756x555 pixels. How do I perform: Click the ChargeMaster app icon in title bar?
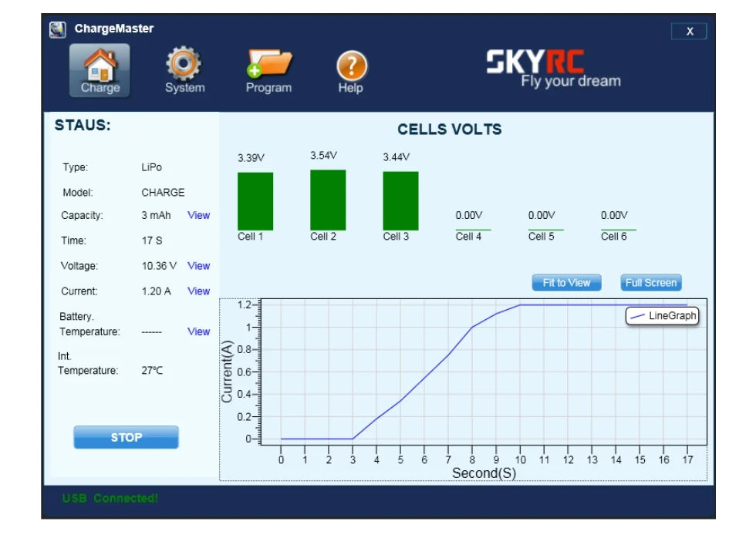pyautogui.click(x=58, y=29)
